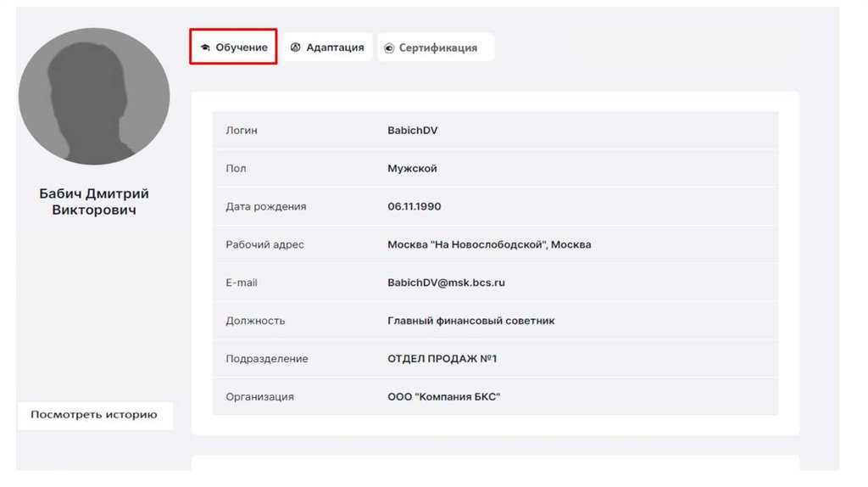
Task: Click the name Бабич Дмитрий Викторович
Action: click(94, 202)
